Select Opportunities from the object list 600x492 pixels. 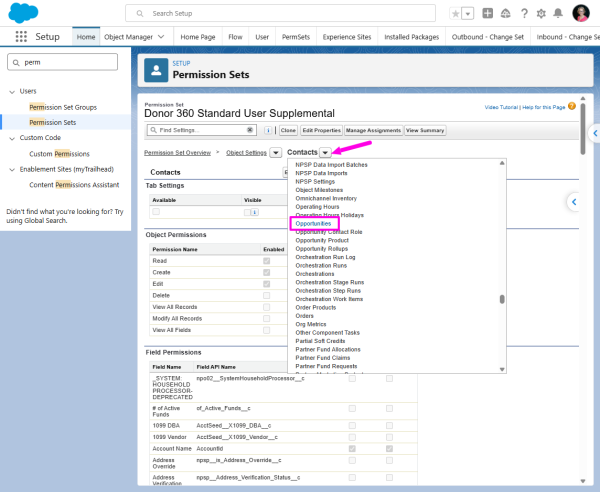click(313, 223)
